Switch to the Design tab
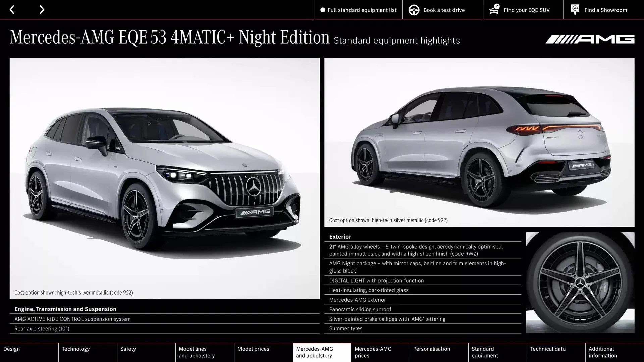Image resolution: width=644 pixels, height=362 pixels. 29,352
